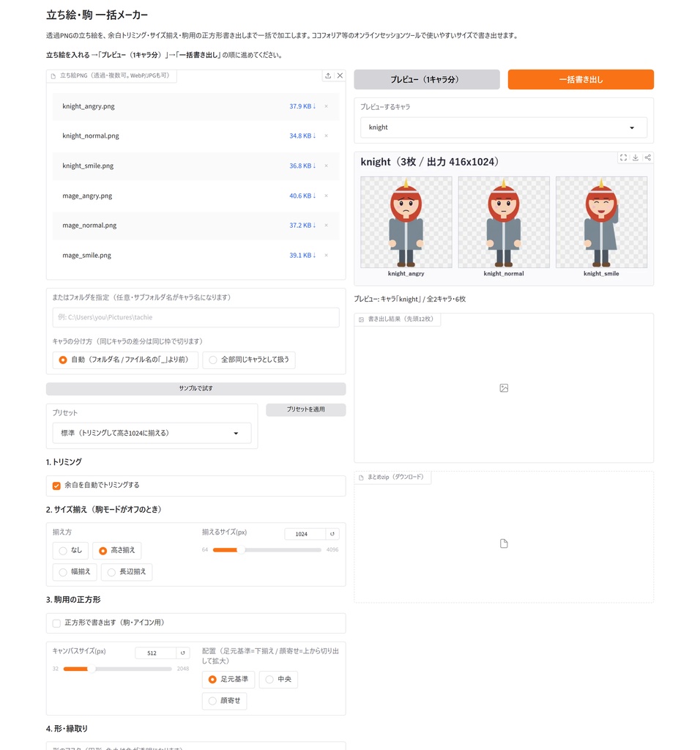The image size is (700, 750).
Task: Remove knight_smile.png from the file list
Action: tap(326, 166)
